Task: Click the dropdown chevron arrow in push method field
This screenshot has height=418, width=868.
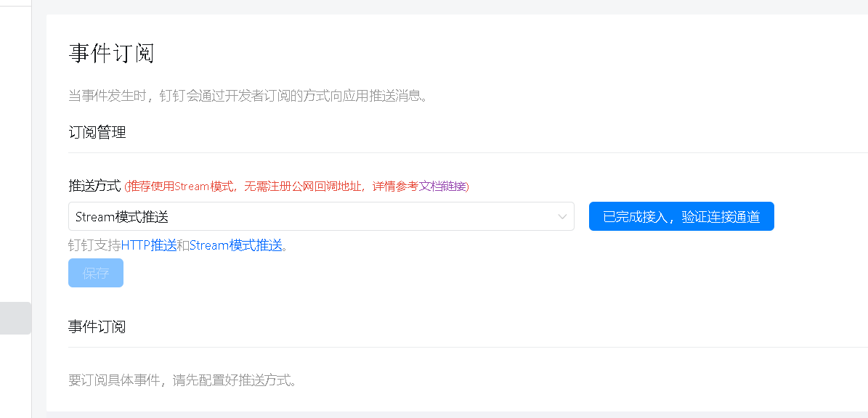Action: point(562,217)
